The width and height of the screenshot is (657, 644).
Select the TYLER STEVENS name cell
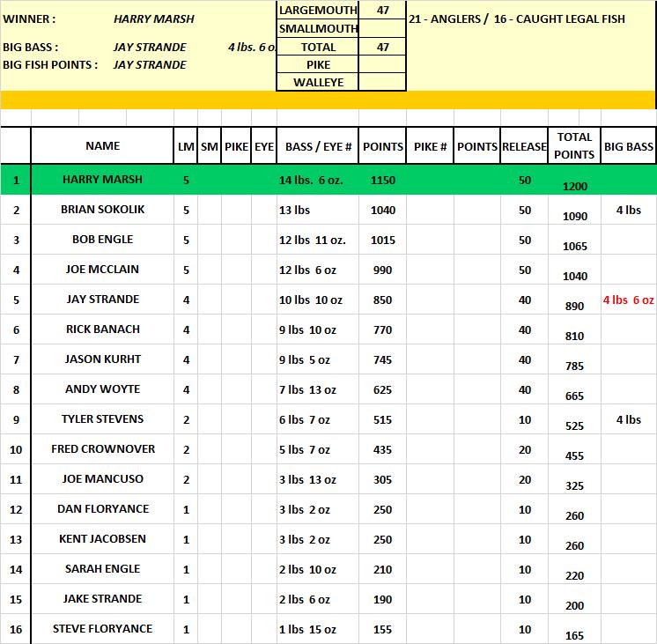point(103,419)
